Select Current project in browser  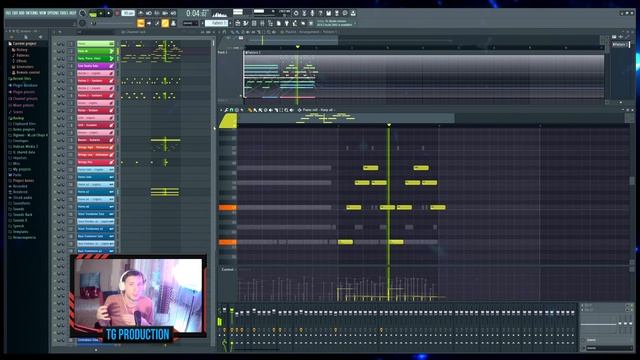[x=23, y=44]
